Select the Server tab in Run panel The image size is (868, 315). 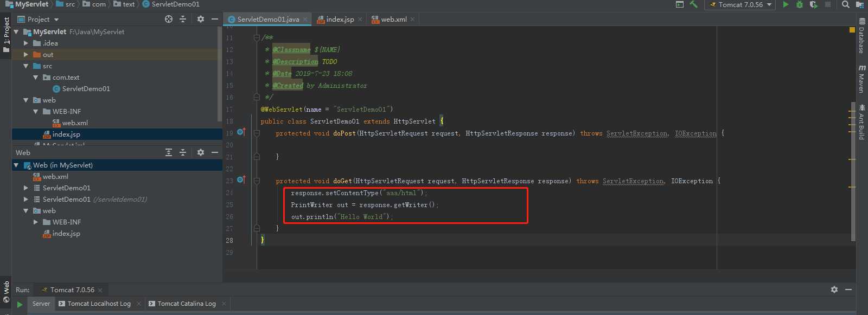41,304
